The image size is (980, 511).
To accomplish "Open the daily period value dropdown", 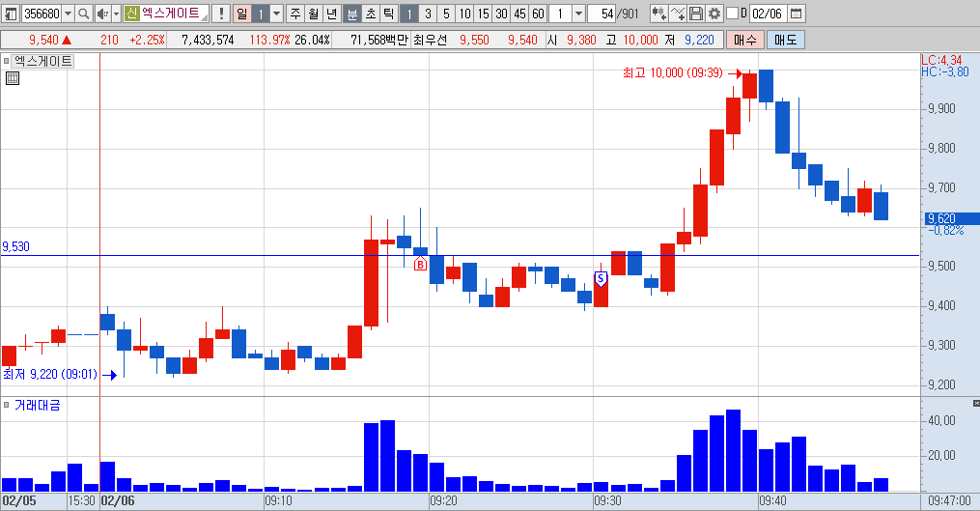I will (277, 14).
